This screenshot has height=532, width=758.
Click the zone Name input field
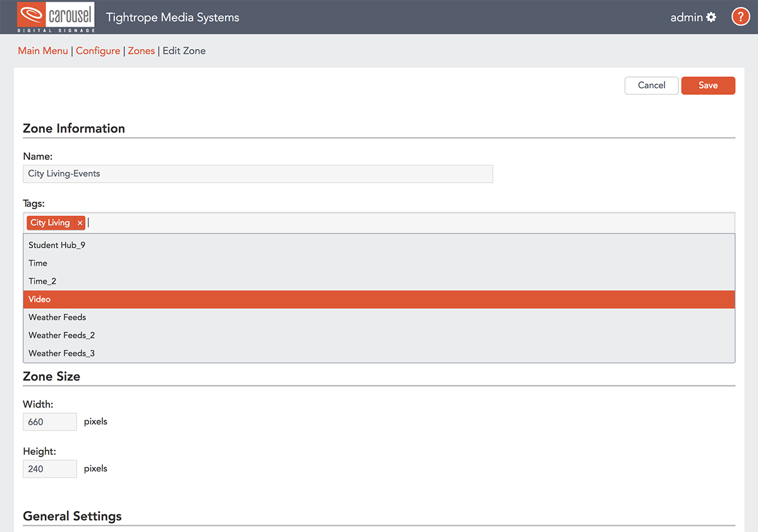click(x=258, y=174)
